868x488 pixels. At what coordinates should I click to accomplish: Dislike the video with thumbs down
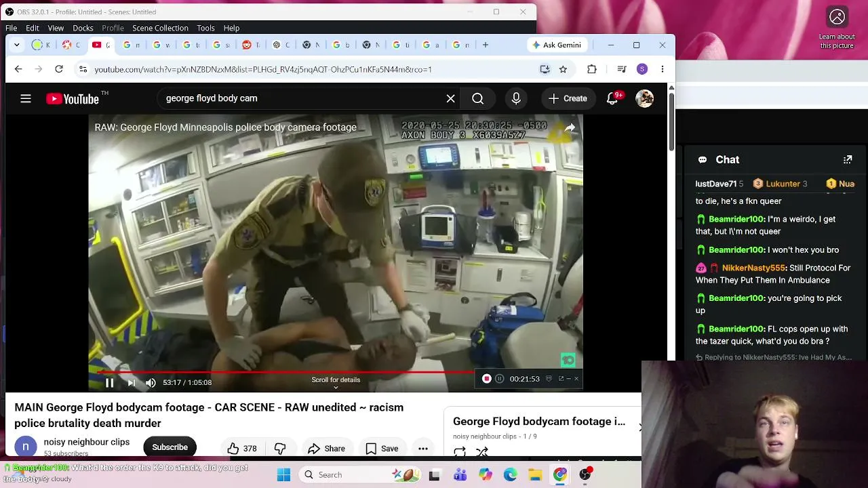(x=279, y=448)
